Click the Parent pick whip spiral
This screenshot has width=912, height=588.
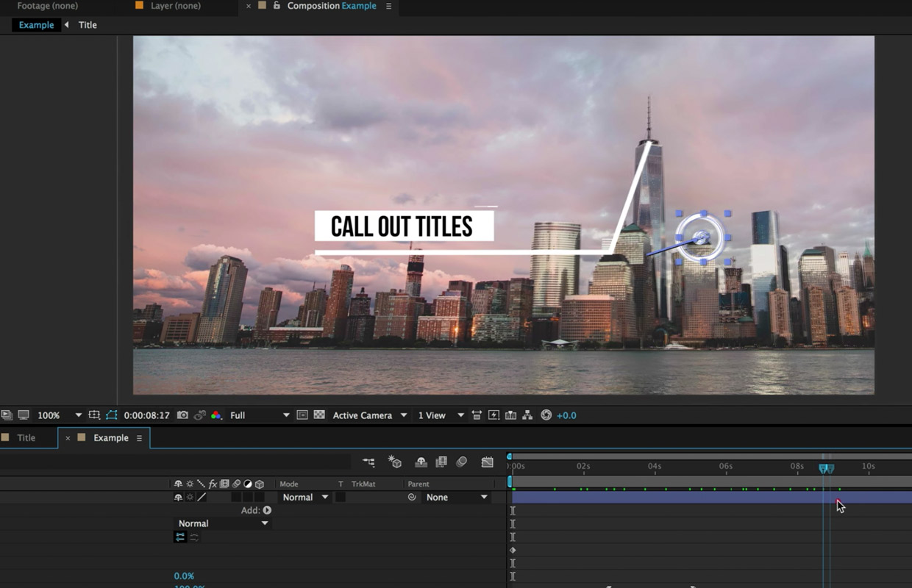412,498
